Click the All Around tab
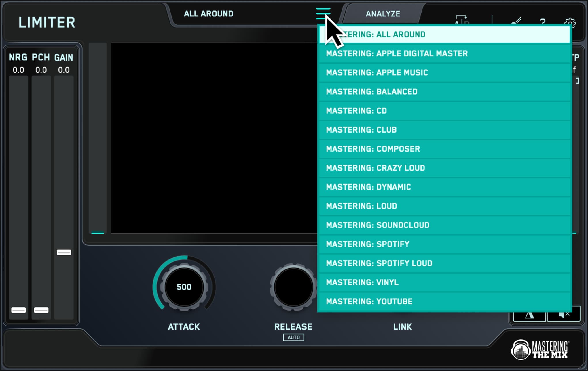This screenshot has height=371, width=588. 209,14
